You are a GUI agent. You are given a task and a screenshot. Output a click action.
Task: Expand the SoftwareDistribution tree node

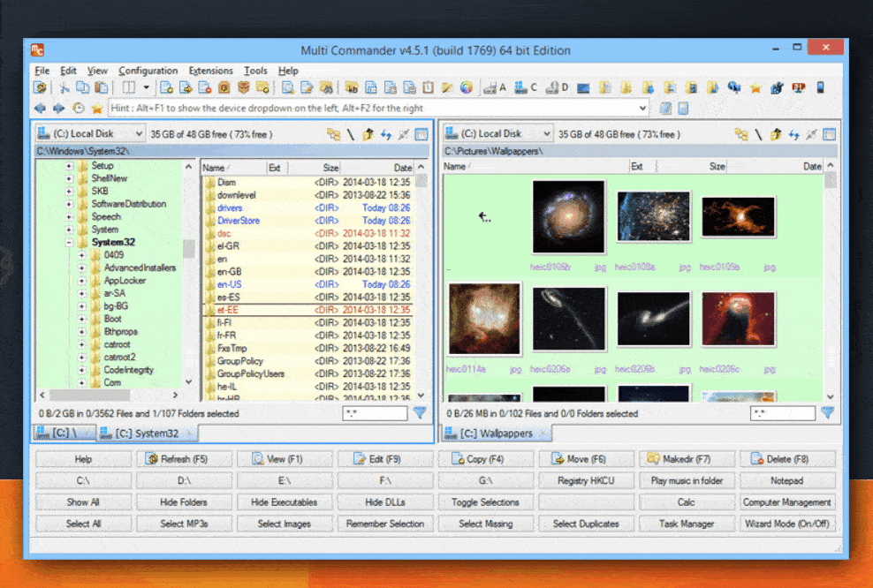69,204
